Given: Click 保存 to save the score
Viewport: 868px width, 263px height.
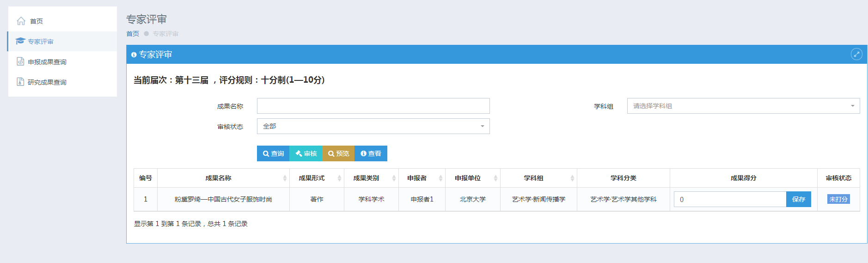Looking at the screenshot, I should pyautogui.click(x=798, y=199).
